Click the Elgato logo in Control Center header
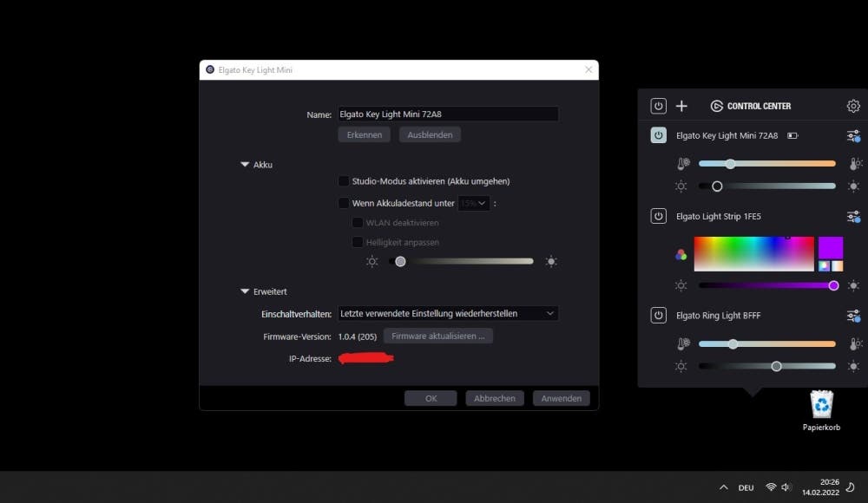This screenshot has height=503, width=868. click(x=716, y=106)
